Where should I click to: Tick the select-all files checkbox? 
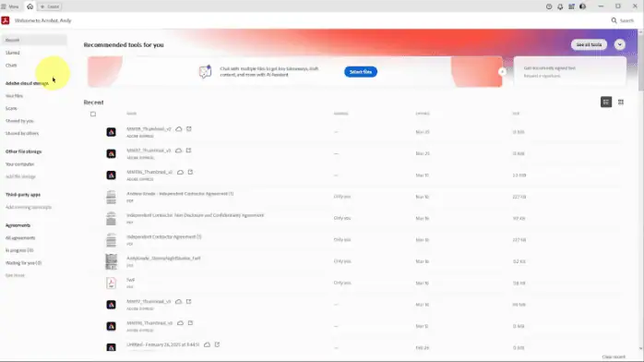93,115
